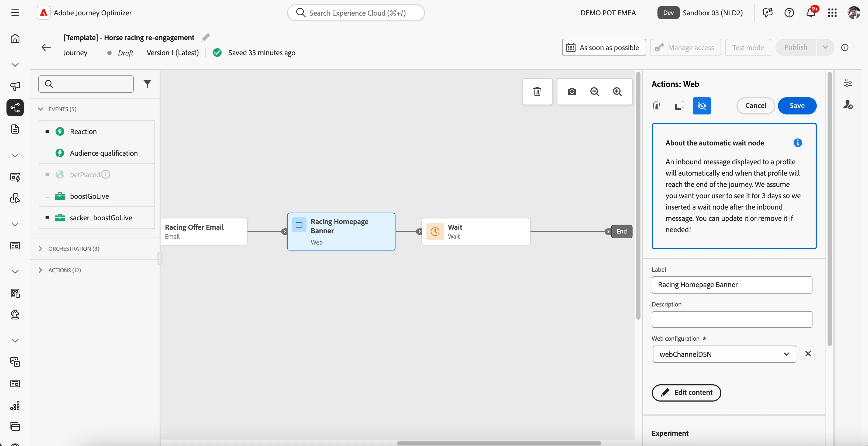This screenshot has width=868, height=446.
Task: Expand the ORCHESTRATION (3) section
Action: 40,248
